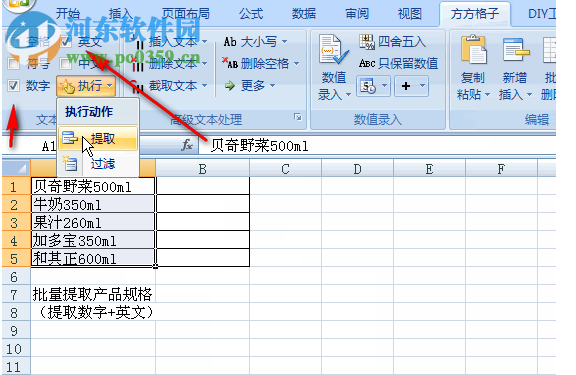Select column C header
The width and height of the screenshot is (576, 375).
coord(285,169)
